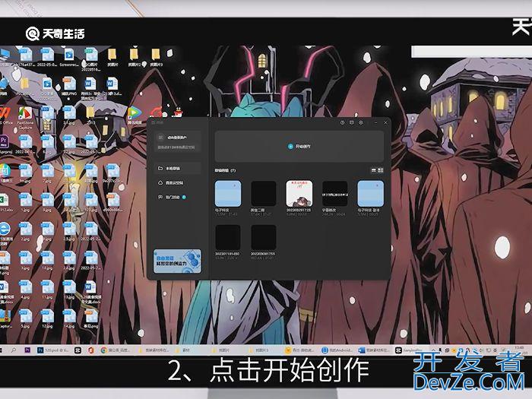Select the 抠图片3 folder on desktop
532x399 pixels.
tap(156, 57)
